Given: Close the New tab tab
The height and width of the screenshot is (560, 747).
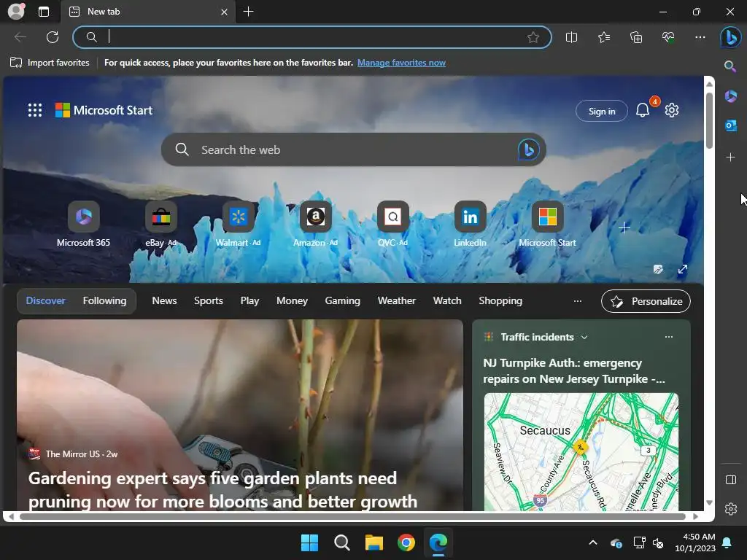Looking at the screenshot, I should pos(225,12).
